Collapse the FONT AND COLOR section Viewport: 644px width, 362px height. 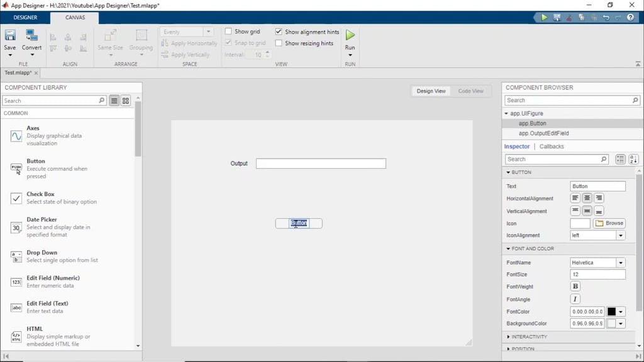click(x=509, y=248)
